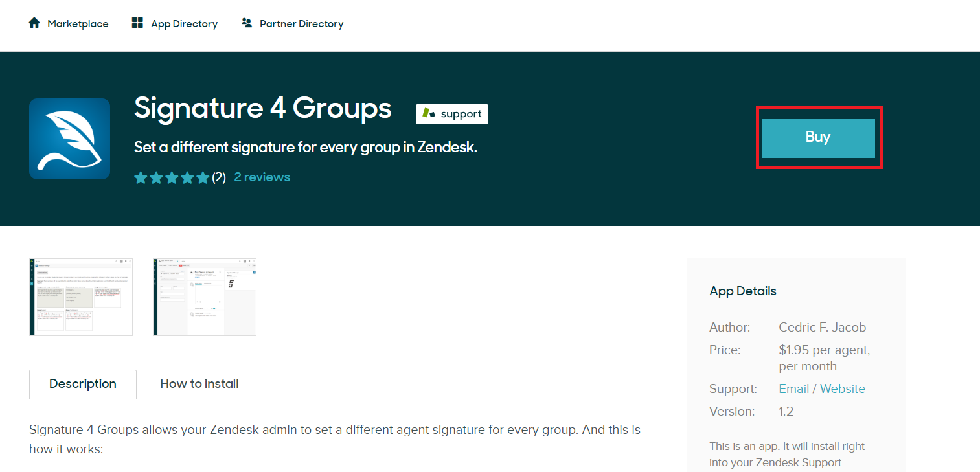The height and width of the screenshot is (472, 980).
Task: Click the Email support link
Action: click(793, 388)
